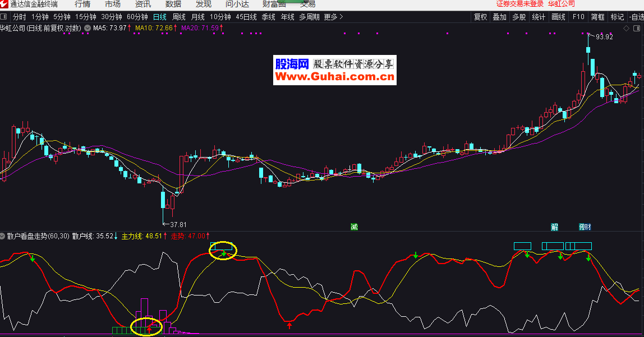The image size is (644, 337).
Task: Open F10 company info
Action: coord(578,17)
